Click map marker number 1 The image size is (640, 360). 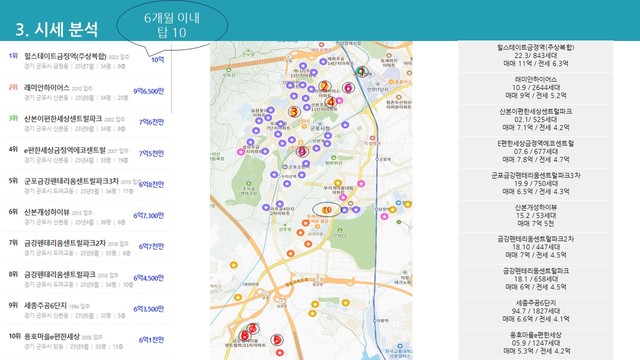pos(361,72)
